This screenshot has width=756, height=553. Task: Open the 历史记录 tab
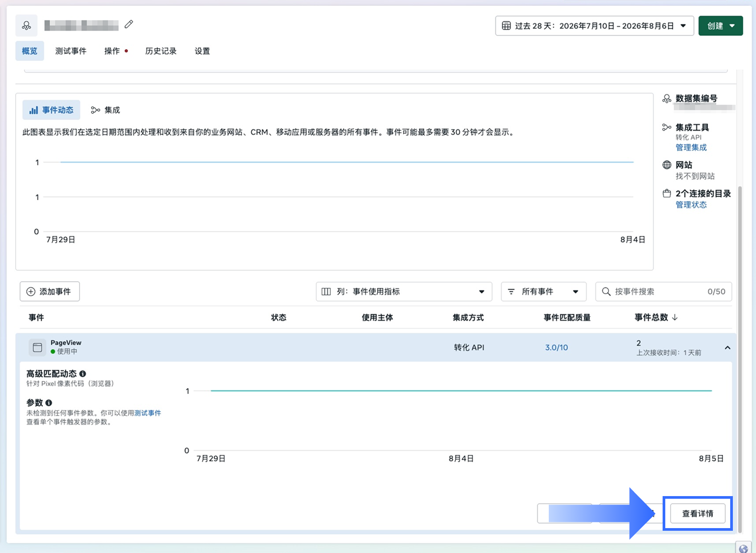pos(161,51)
